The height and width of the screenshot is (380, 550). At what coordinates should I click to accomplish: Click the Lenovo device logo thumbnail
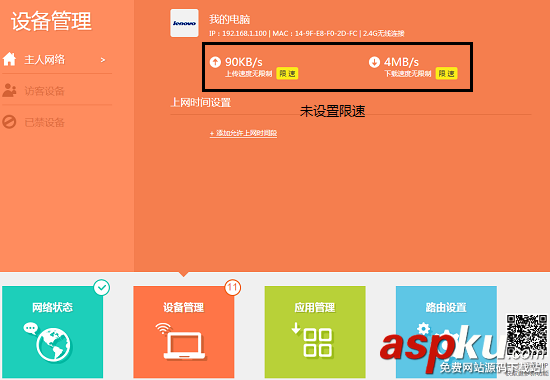pyautogui.click(x=184, y=23)
